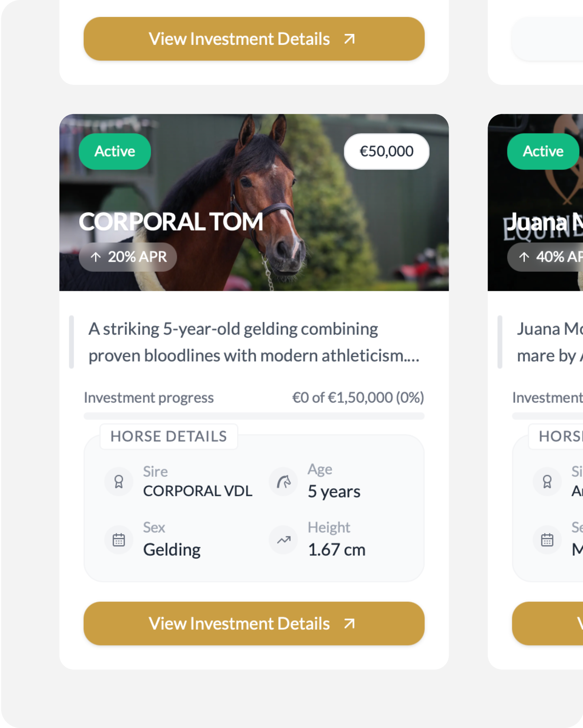The width and height of the screenshot is (583, 728).
Task: Click the truncated gelding description text
Action: tap(253, 342)
